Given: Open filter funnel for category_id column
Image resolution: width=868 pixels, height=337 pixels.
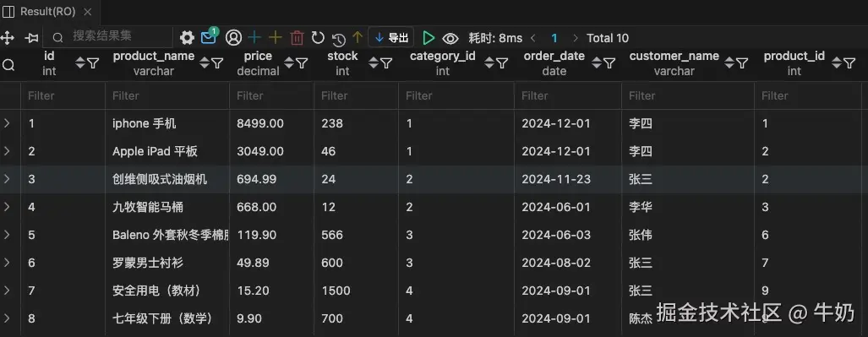Looking at the screenshot, I should click(x=501, y=63).
